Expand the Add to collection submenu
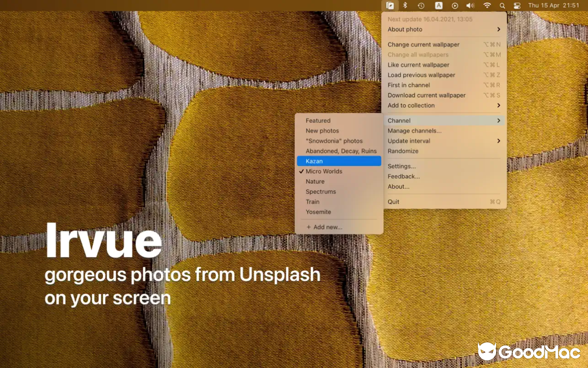 [411, 105]
